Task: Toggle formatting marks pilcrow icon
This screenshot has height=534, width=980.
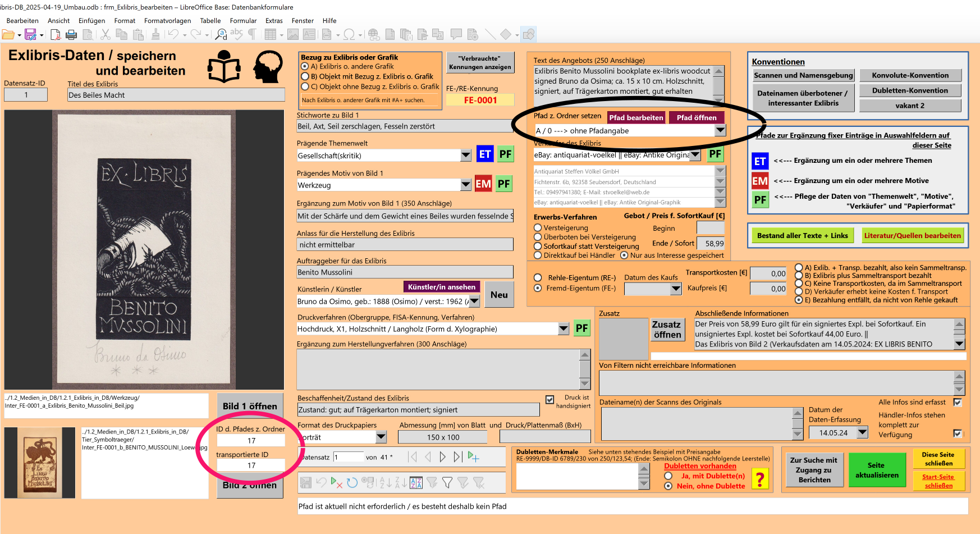Action: pos(253,35)
